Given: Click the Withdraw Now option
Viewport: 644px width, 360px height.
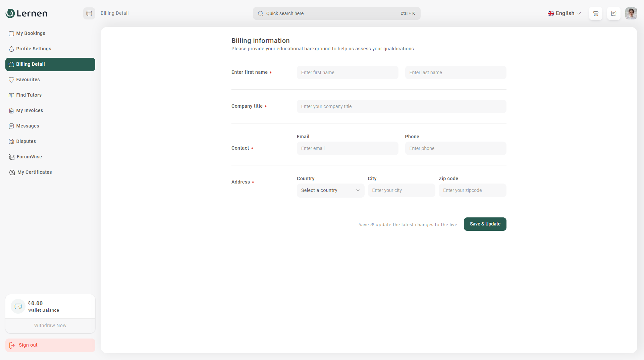Looking at the screenshot, I should point(50,325).
